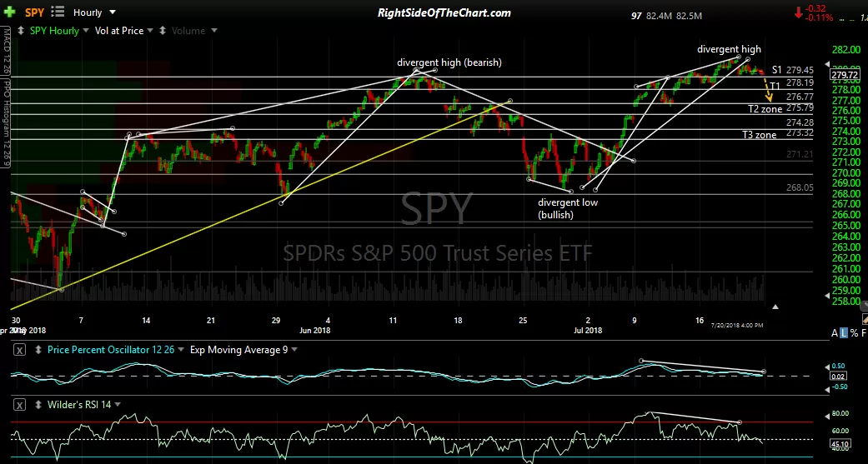
Task: Select the S1 279.45 support label
Action: [x=793, y=70]
